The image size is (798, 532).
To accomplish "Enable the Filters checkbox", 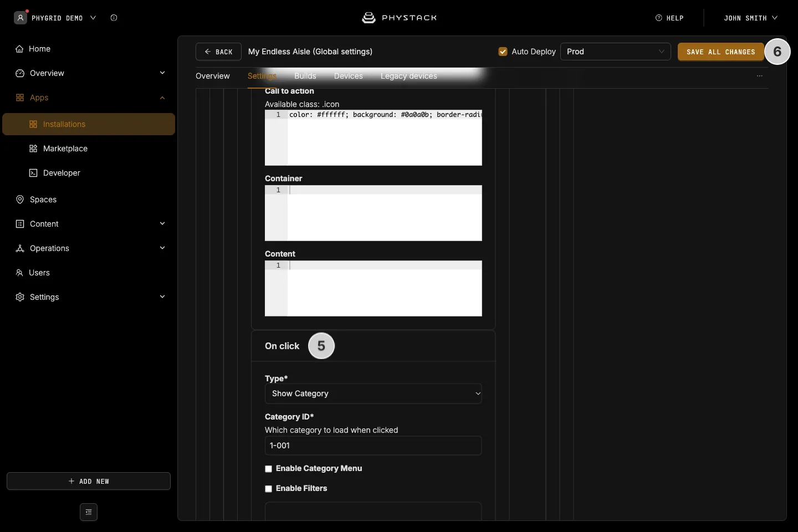I will (x=269, y=489).
